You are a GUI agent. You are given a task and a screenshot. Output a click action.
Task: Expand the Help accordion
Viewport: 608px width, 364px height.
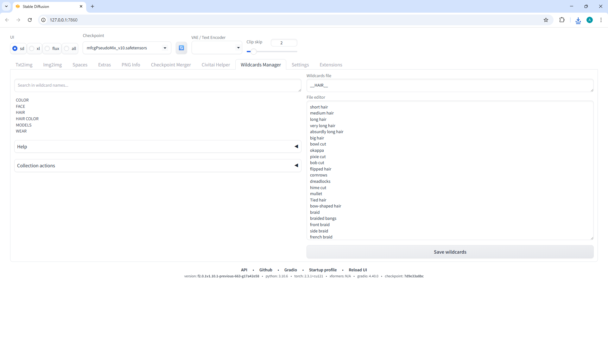pyautogui.click(x=157, y=146)
